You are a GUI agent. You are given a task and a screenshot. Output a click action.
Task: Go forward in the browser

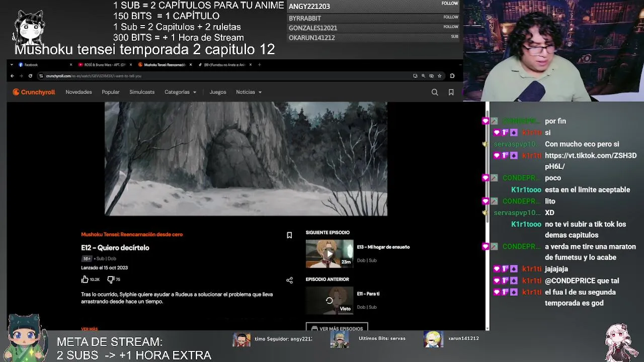click(x=21, y=76)
